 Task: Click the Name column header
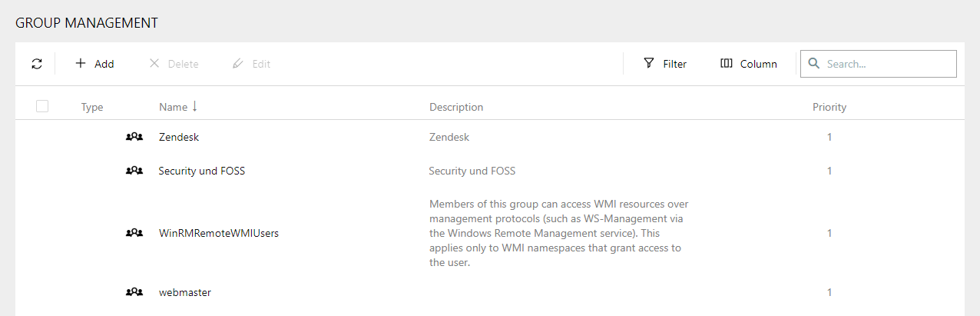173,107
